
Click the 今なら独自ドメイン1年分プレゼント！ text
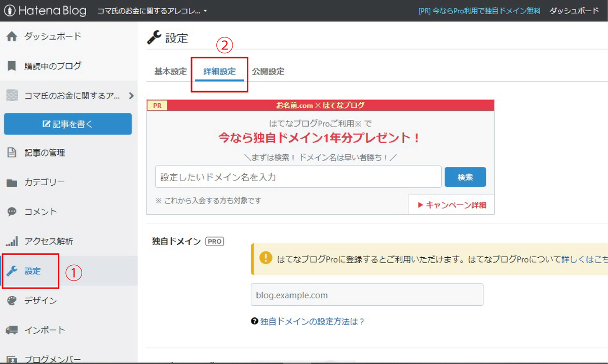click(x=319, y=138)
